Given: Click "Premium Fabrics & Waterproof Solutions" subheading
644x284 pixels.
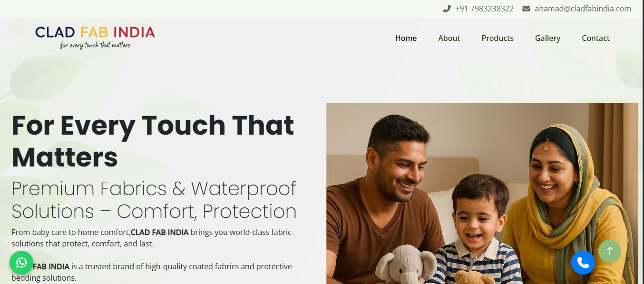Looking at the screenshot, I should click(154, 200).
